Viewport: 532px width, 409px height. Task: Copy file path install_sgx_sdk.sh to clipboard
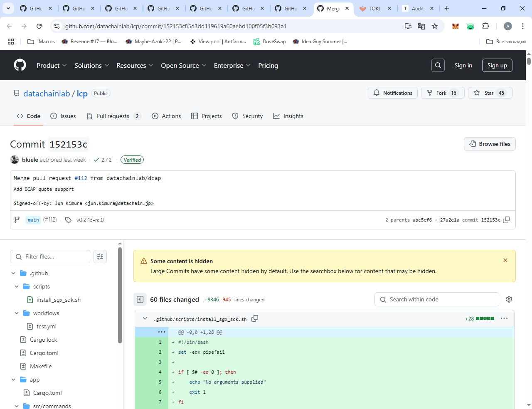(x=255, y=318)
